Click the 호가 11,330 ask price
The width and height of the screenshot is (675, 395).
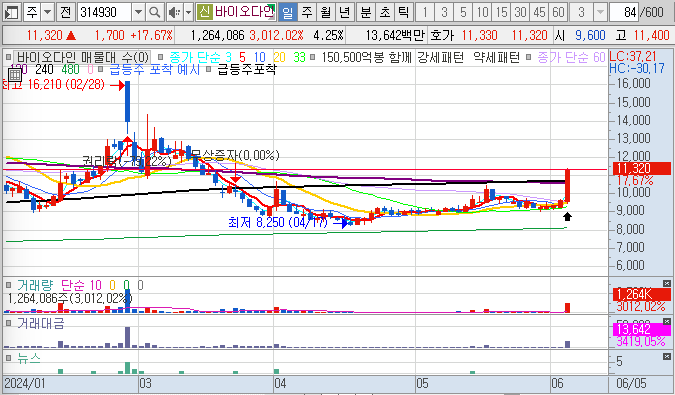[x=479, y=35]
